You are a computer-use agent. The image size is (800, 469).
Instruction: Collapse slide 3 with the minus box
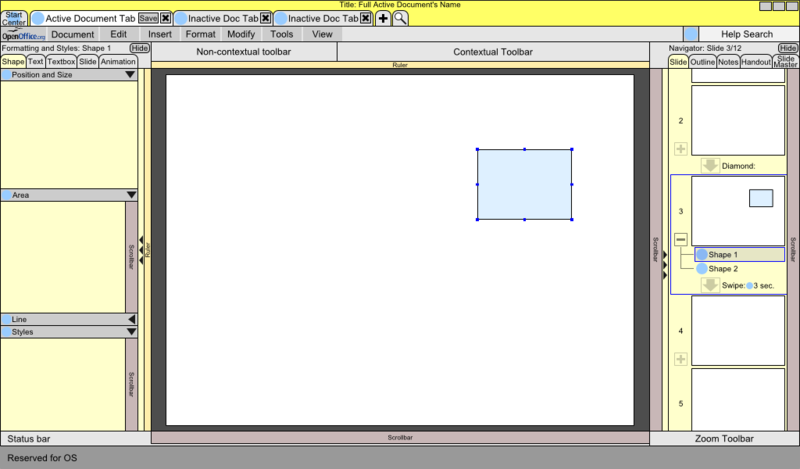(x=681, y=239)
